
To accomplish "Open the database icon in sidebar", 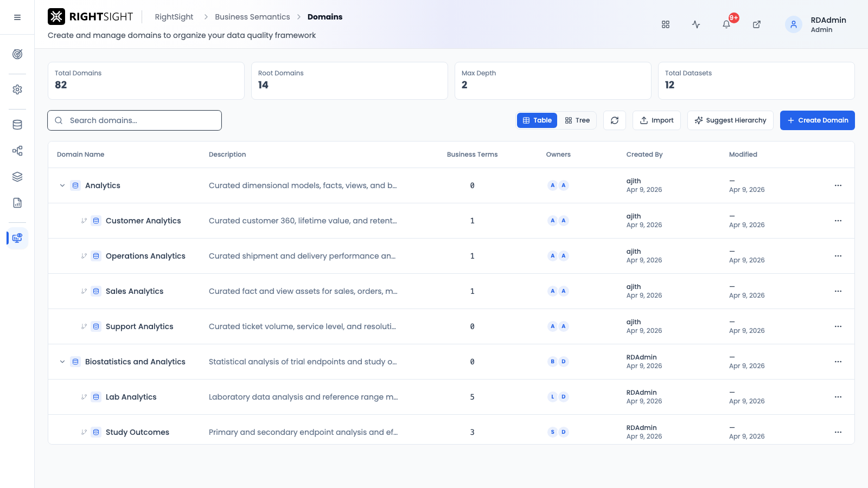I will (17, 125).
